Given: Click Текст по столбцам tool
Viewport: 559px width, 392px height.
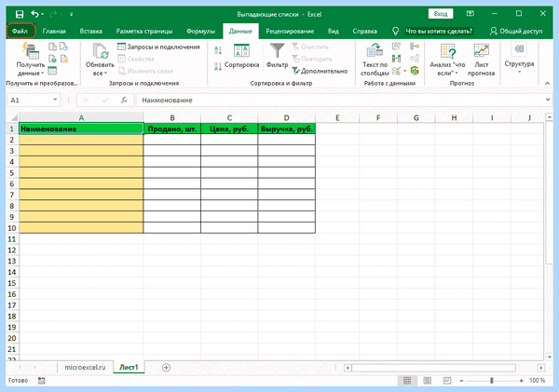Looking at the screenshot, I should pos(375,60).
